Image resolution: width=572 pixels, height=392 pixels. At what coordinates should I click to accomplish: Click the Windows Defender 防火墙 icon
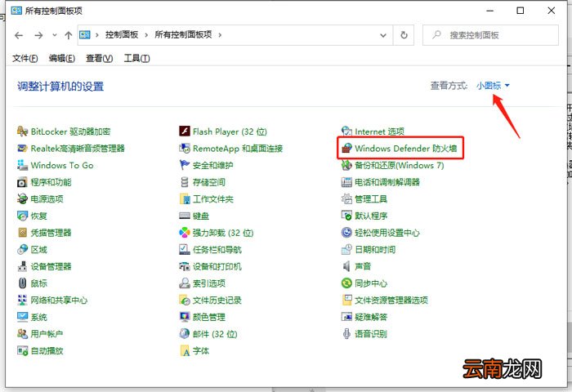click(x=346, y=149)
